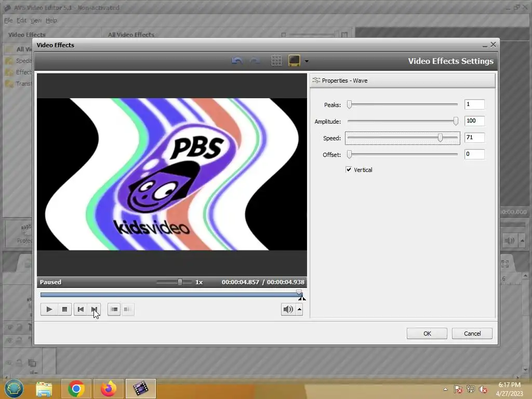Jump to next frame
The image size is (532, 399).
(95, 309)
